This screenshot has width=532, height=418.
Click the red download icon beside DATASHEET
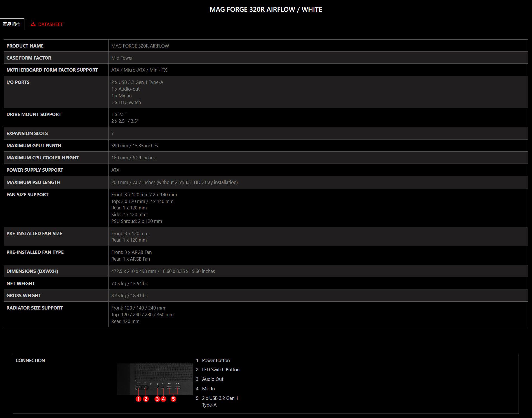point(33,24)
